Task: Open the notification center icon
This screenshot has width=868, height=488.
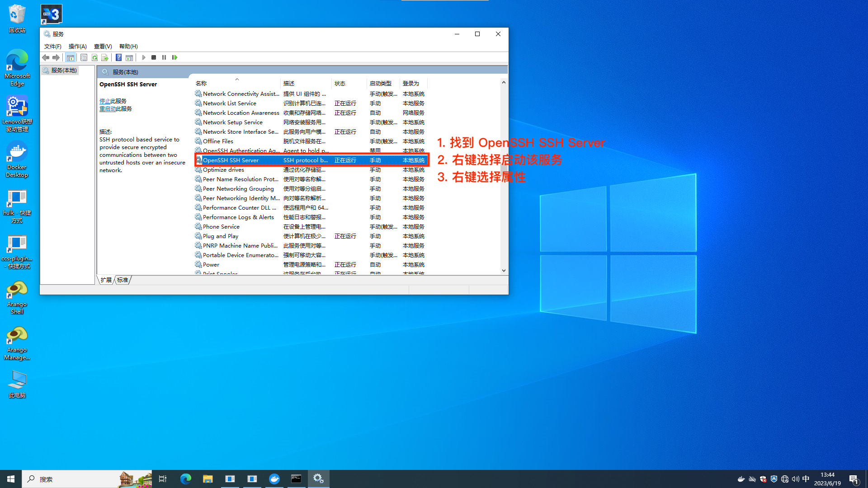Action: click(854, 479)
